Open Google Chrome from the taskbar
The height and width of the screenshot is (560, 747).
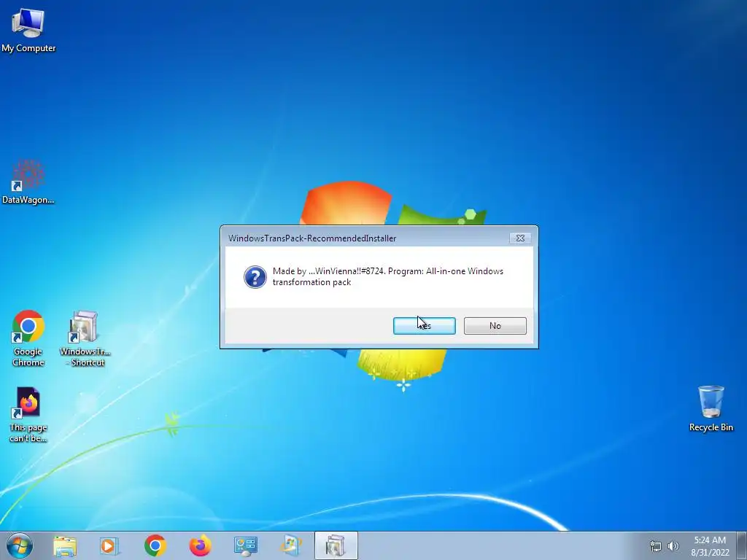tap(155, 545)
